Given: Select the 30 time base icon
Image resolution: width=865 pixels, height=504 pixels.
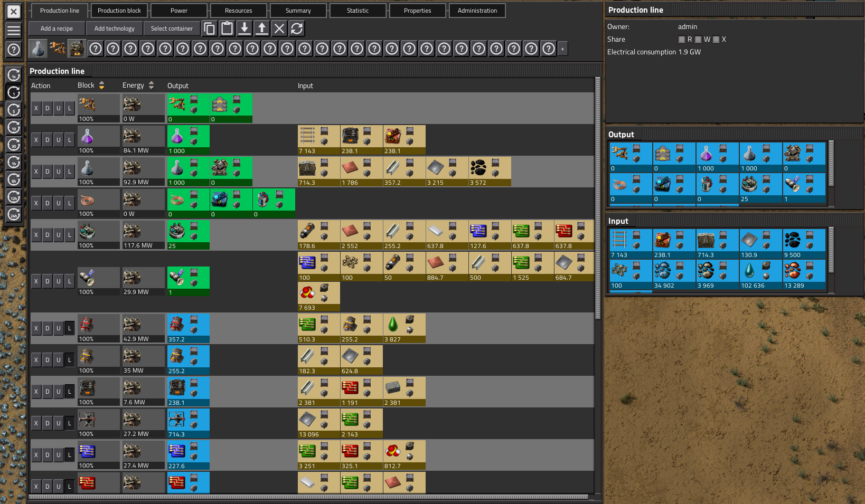Looking at the screenshot, I should 14,145.
